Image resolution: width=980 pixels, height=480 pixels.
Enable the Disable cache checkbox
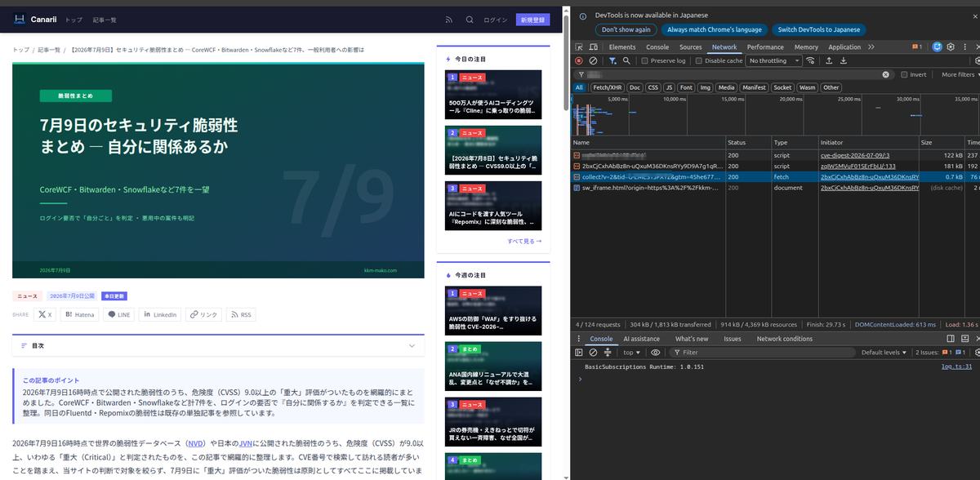click(699, 60)
